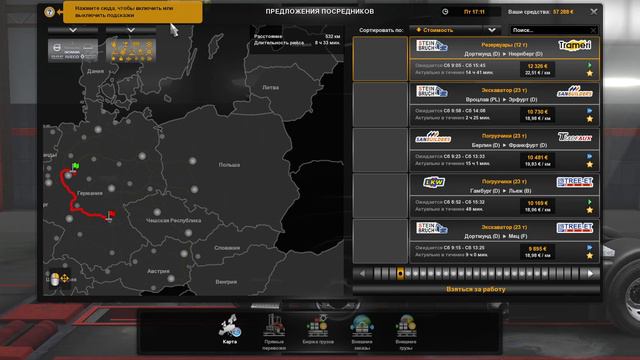
Task: Click the Ваши средства balance display
Action: 540,12
